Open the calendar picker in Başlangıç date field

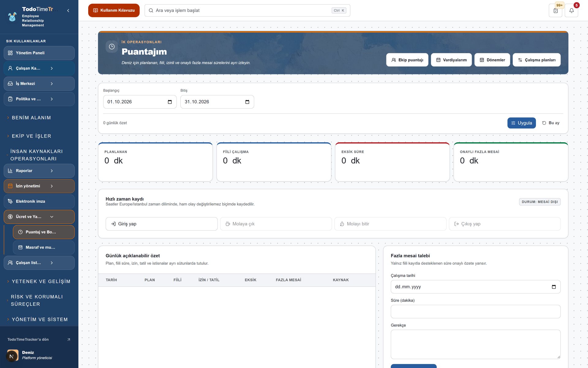point(170,102)
